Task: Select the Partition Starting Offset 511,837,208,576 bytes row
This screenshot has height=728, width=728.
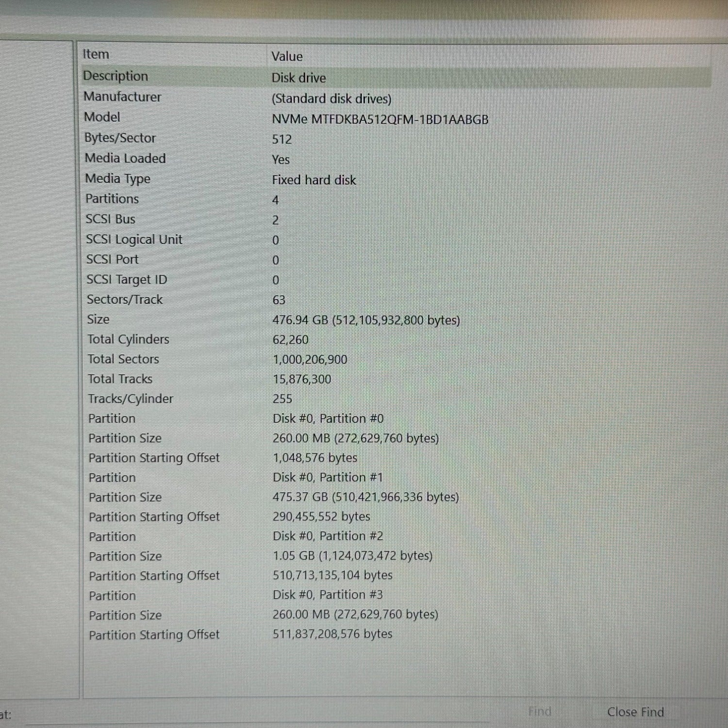Action: [332, 634]
